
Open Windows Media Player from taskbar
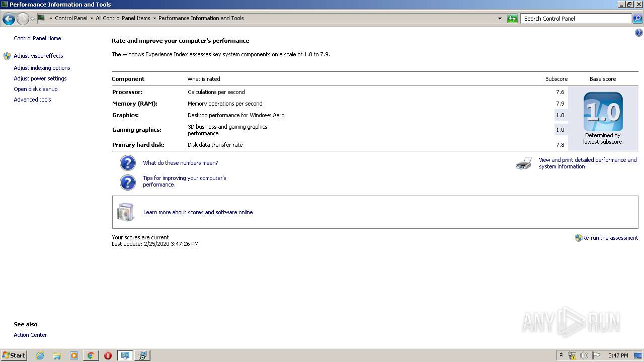74,355
